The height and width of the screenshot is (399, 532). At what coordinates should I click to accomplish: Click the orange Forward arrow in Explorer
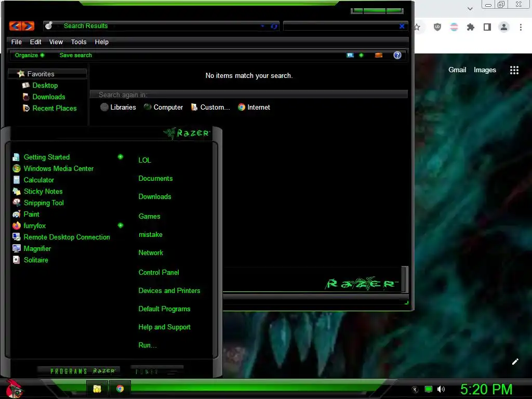click(x=28, y=26)
